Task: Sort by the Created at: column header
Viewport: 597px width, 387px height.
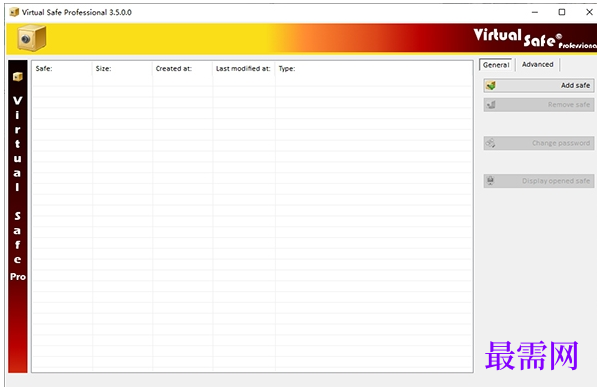Action: (182, 69)
